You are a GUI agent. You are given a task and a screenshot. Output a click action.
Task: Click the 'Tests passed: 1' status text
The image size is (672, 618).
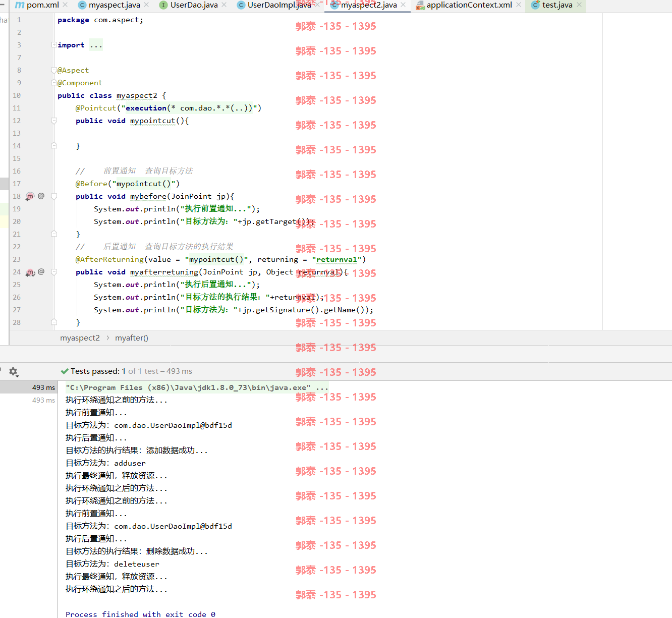(98, 371)
